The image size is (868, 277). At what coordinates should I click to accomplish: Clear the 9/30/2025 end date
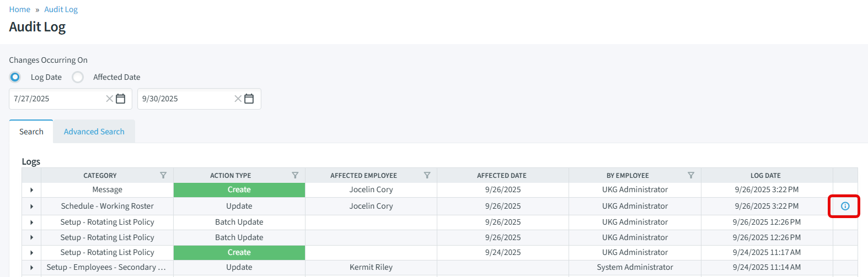[x=238, y=99]
